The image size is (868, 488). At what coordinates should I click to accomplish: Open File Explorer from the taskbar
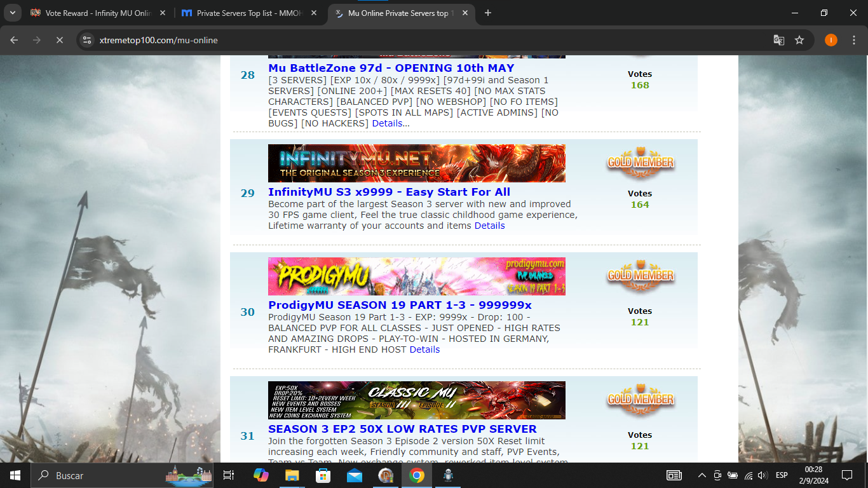pyautogui.click(x=292, y=475)
